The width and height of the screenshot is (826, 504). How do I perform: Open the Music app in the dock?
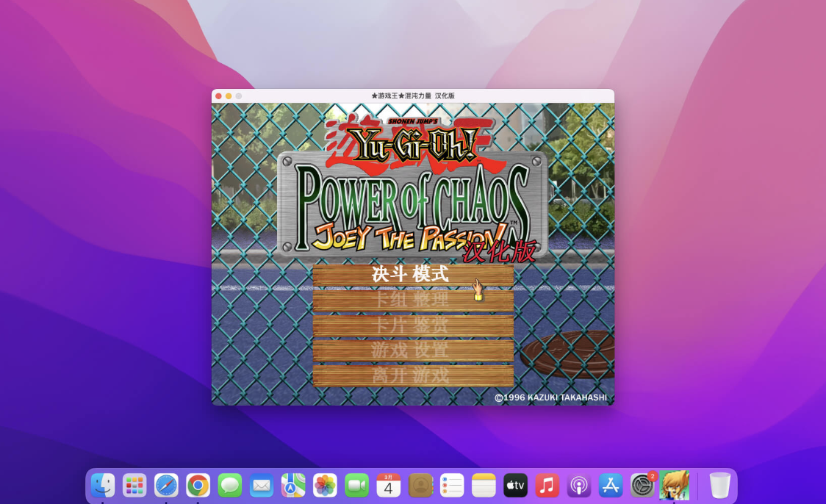click(547, 485)
